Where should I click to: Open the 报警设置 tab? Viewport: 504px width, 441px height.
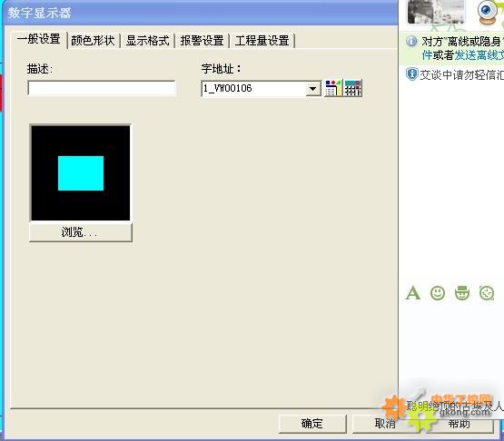pos(202,41)
